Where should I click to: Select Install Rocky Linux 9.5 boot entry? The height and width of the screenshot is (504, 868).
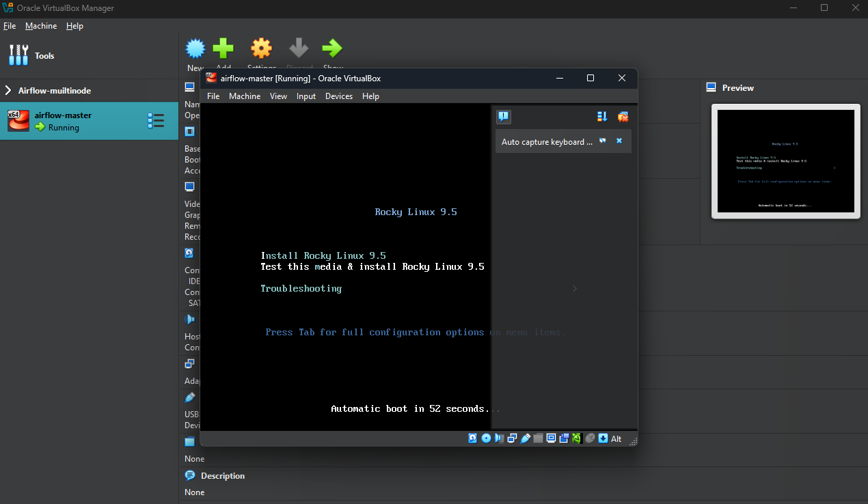tap(323, 255)
